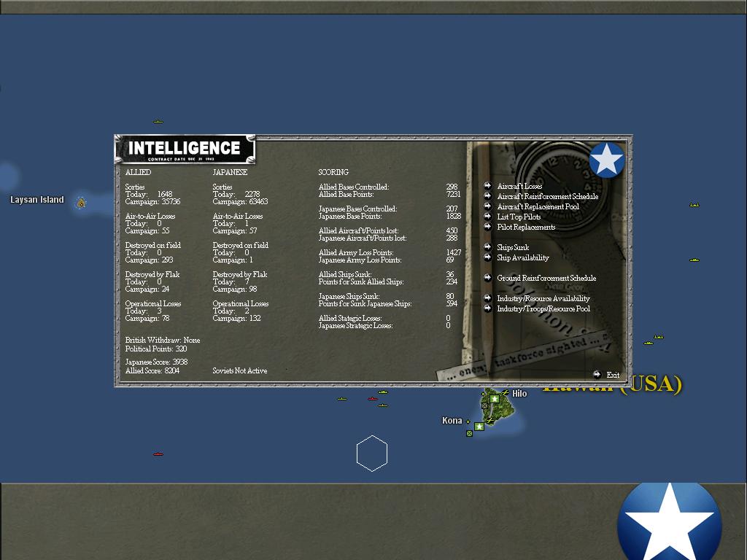Screen dimensions: 747x560
Task: Click the task force marker north of Intelligence panel
Action: coord(158,122)
